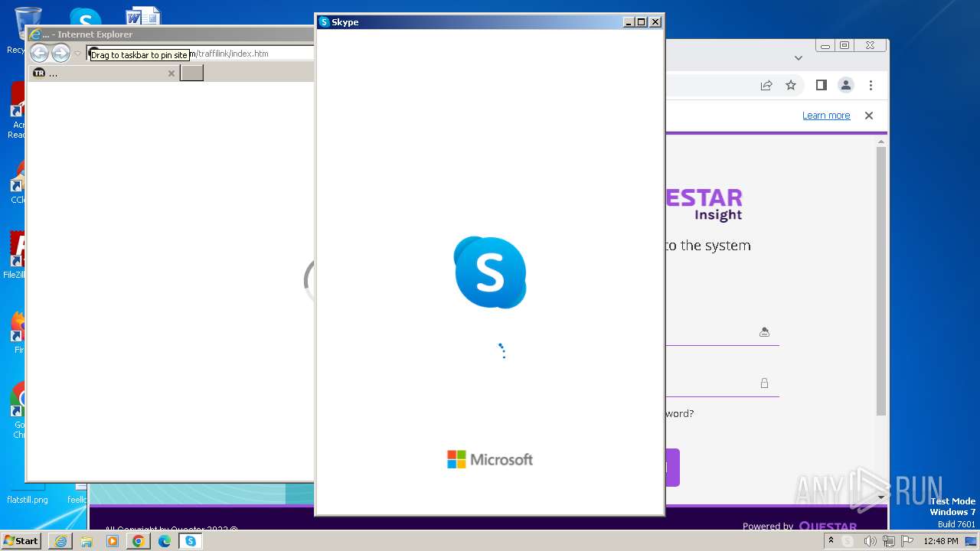Open Internet Explorer from taskbar
Image resolution: width=980 pixels, height=551 pixels.
click(60, 541)
